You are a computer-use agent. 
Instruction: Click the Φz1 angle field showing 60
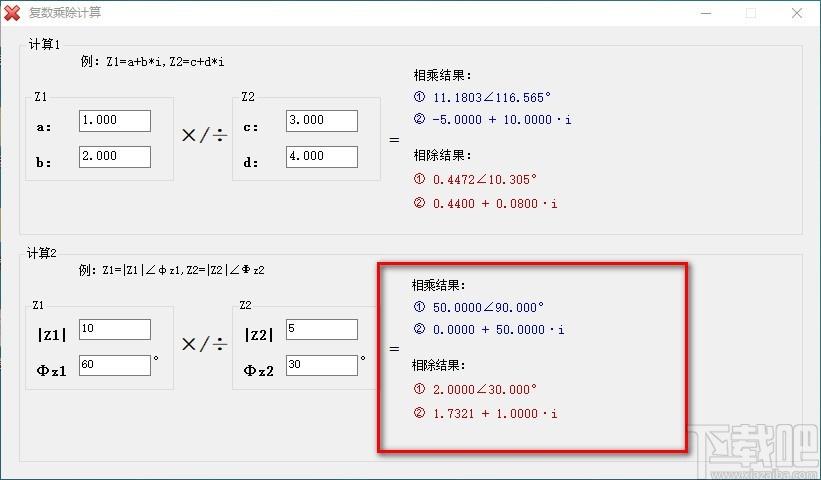tap(115, 365)
